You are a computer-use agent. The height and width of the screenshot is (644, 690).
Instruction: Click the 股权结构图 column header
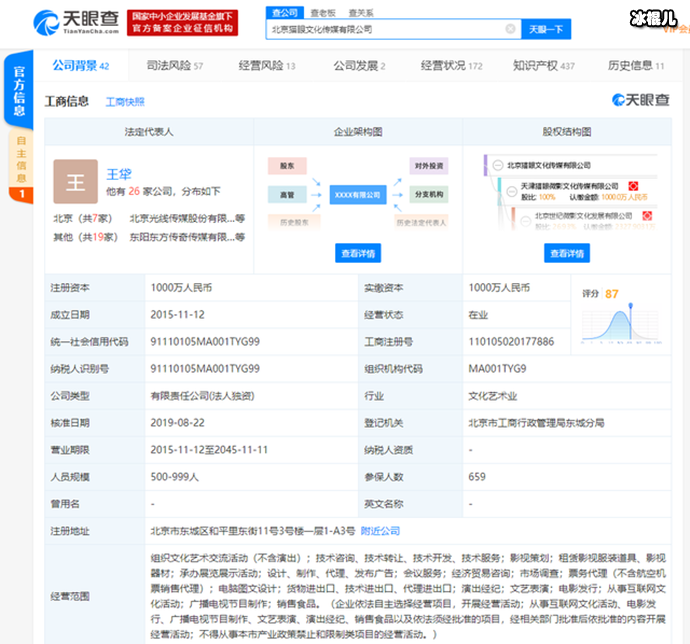coord(567,132)
